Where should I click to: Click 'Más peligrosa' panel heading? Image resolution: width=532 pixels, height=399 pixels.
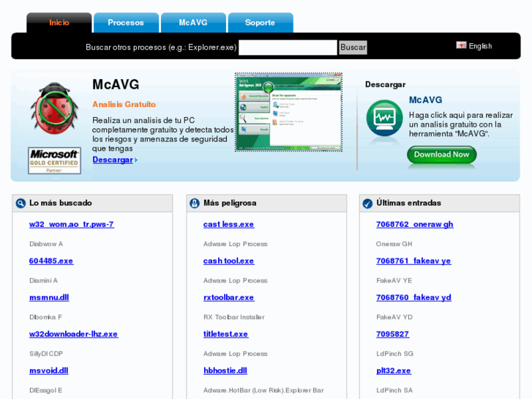click(x=230, y=203)
